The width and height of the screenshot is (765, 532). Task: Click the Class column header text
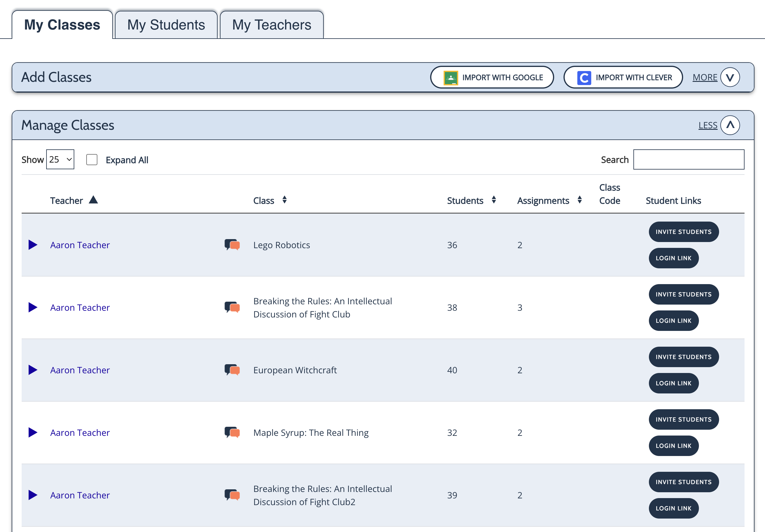pyautogui.click(x=263, y=201)
